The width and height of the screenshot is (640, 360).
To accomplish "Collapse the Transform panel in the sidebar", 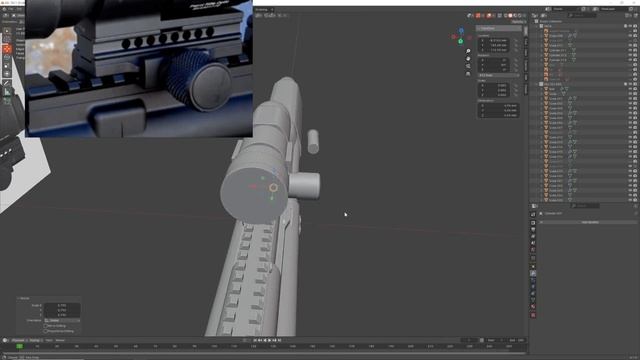I will coord(499,28).
